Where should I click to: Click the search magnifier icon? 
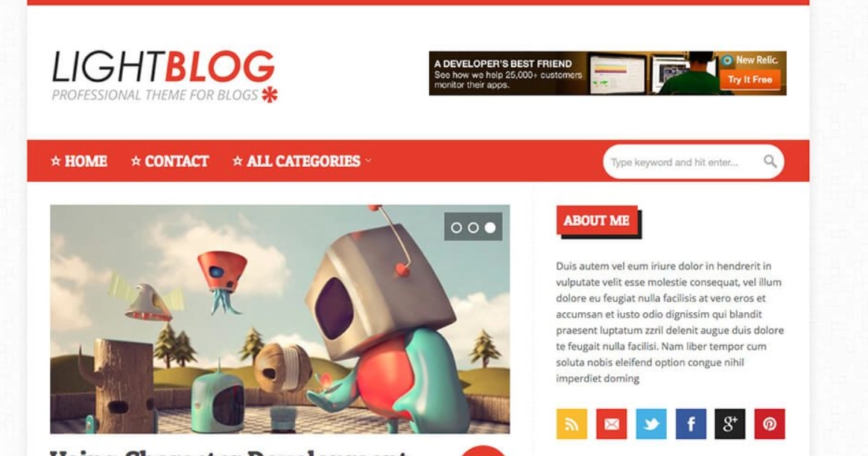pyautogui.click(x=770, y=161)
